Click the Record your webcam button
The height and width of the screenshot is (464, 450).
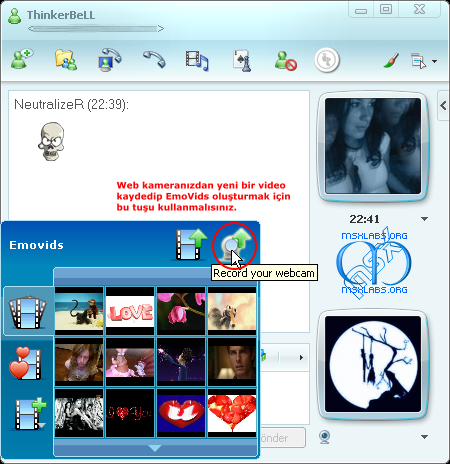[235, 246]
